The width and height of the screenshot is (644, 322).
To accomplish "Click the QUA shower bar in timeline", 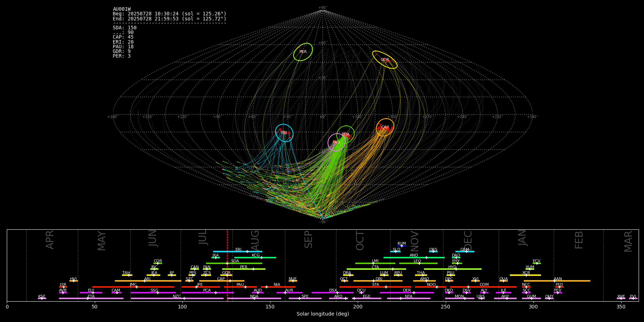I will pos(503,281).
